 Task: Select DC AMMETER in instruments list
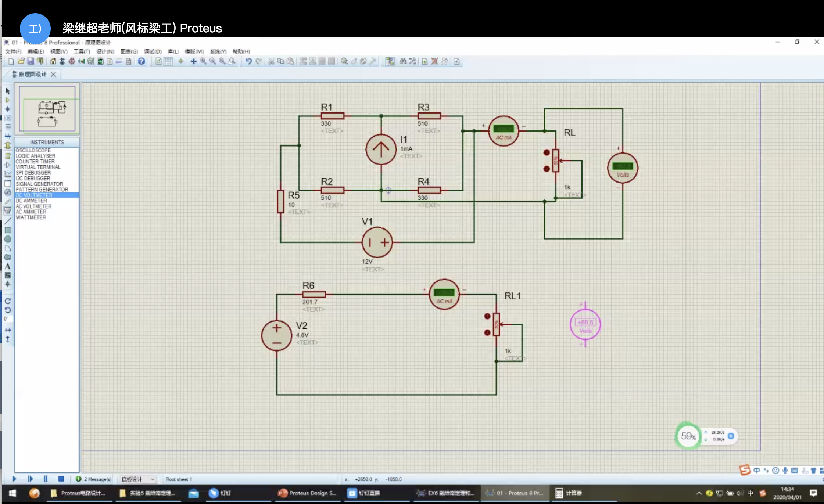point(31,201)
